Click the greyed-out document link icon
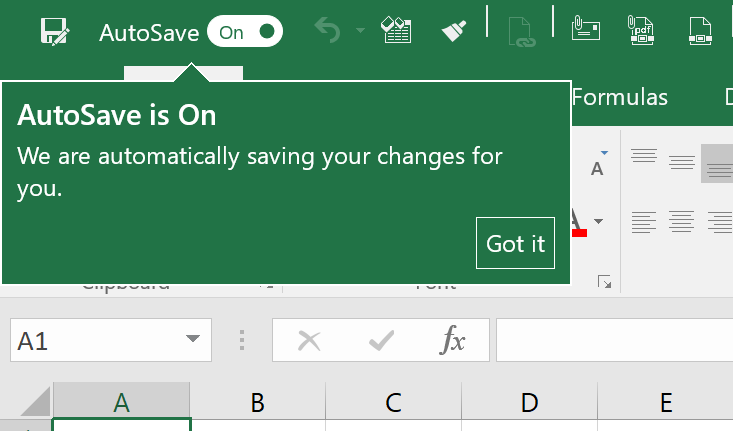 tap(520, 30)
